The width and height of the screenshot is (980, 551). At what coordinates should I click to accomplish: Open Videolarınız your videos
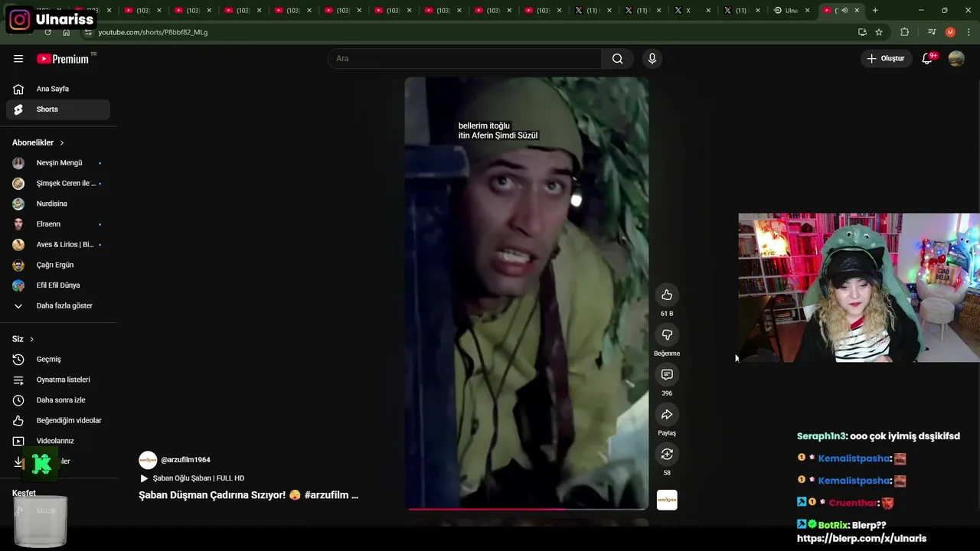pos(58,441)
